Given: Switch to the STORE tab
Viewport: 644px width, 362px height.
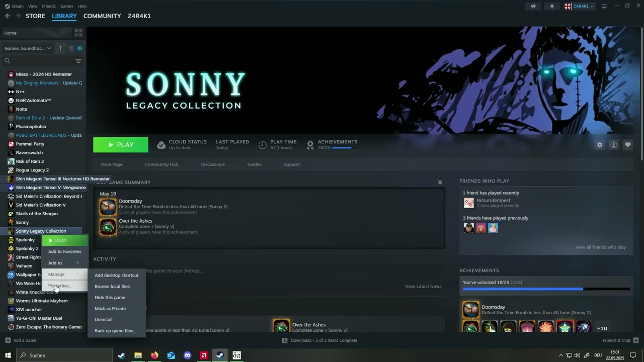Looking at the screenshot, I should click(x=35, y=16).
